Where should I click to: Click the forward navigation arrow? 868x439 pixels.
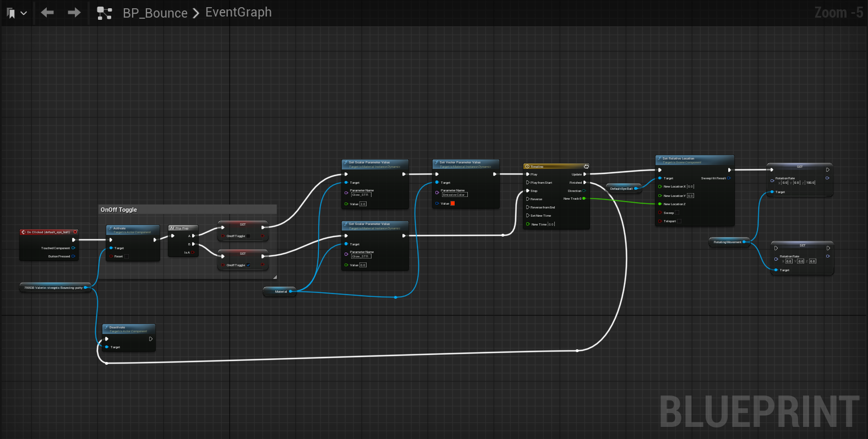tap(74, 13)
